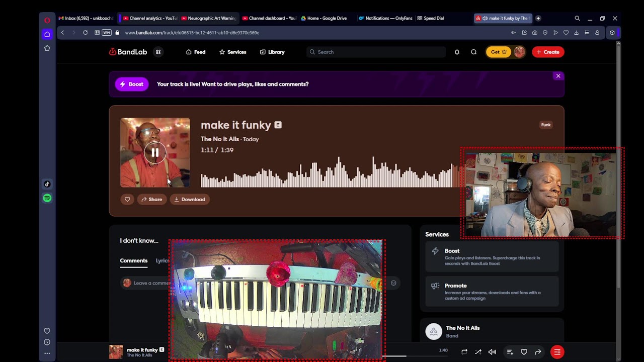644x362 pixels.
Task: Open the Opera easy setup menu
Action: (x=587, y=33)
